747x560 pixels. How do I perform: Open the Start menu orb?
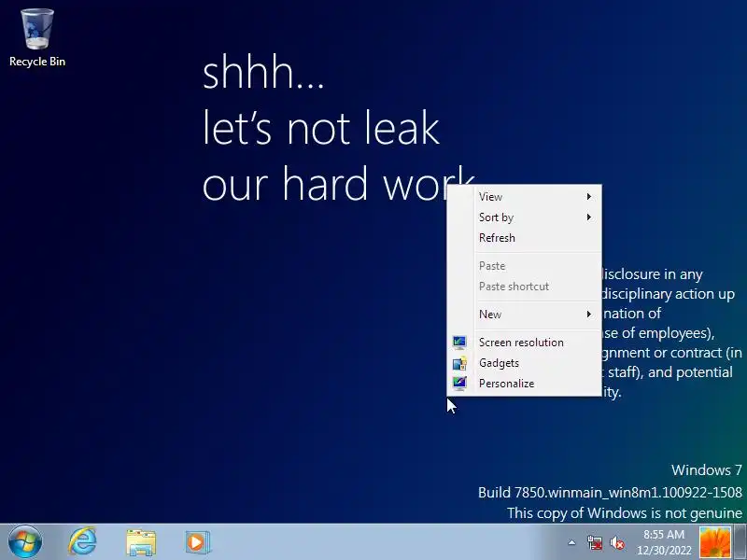coord(25,542)
